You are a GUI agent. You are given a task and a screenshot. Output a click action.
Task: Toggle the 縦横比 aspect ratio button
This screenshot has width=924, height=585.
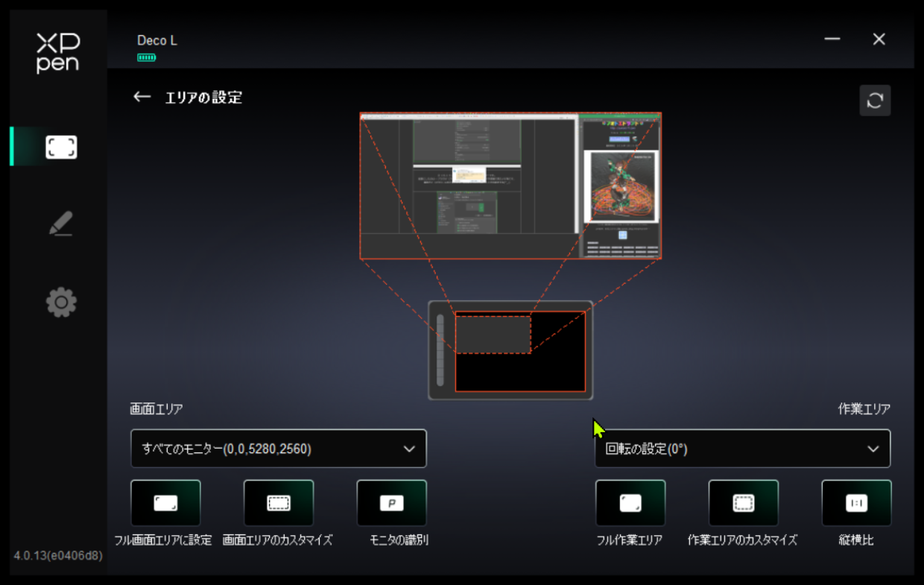tap(857, 503)
